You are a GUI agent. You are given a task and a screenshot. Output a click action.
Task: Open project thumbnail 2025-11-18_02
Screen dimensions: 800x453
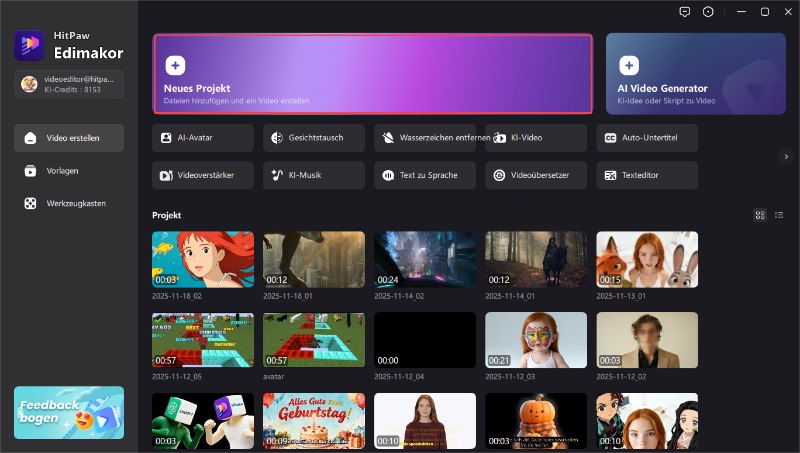pos(202,259)
